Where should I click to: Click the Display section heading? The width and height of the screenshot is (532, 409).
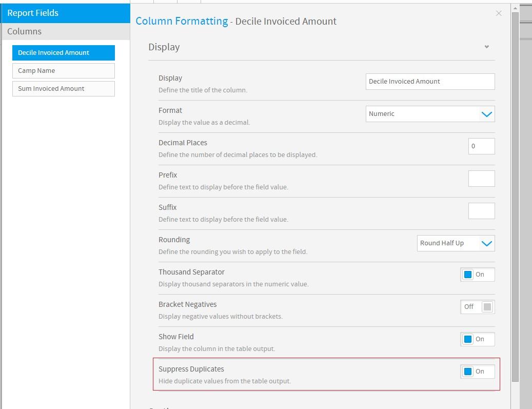click(x=164, y=47)
